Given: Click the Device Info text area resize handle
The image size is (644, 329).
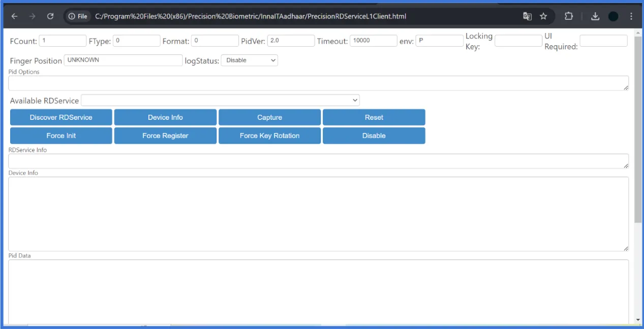Looking at the screenshot, I should 626,248.
